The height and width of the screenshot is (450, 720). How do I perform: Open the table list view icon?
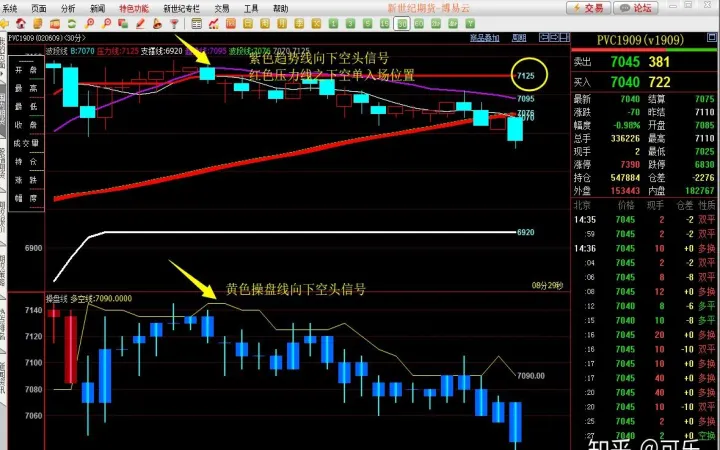pos(197,23)
